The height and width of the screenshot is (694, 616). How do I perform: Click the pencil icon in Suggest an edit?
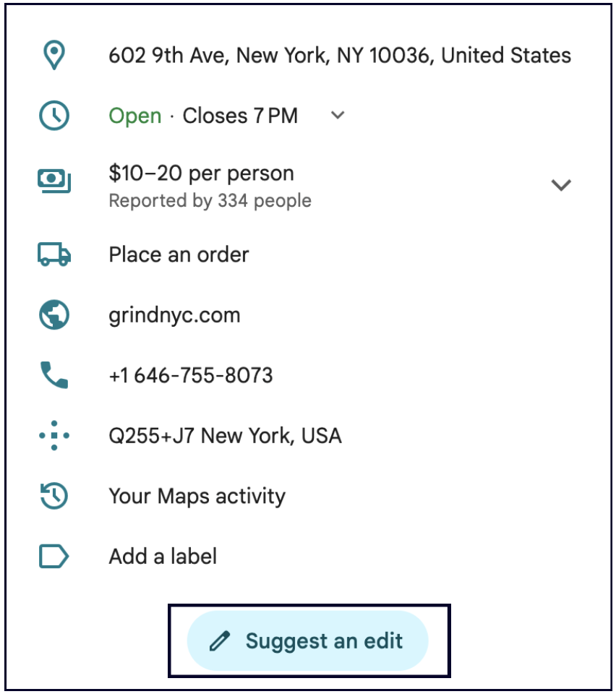point(220,641)
